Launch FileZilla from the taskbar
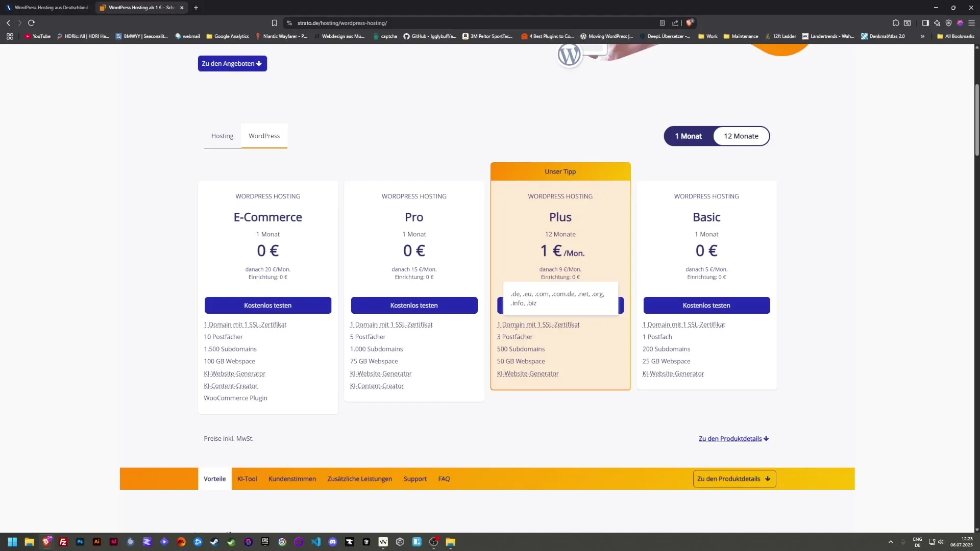 click(63, 542)
